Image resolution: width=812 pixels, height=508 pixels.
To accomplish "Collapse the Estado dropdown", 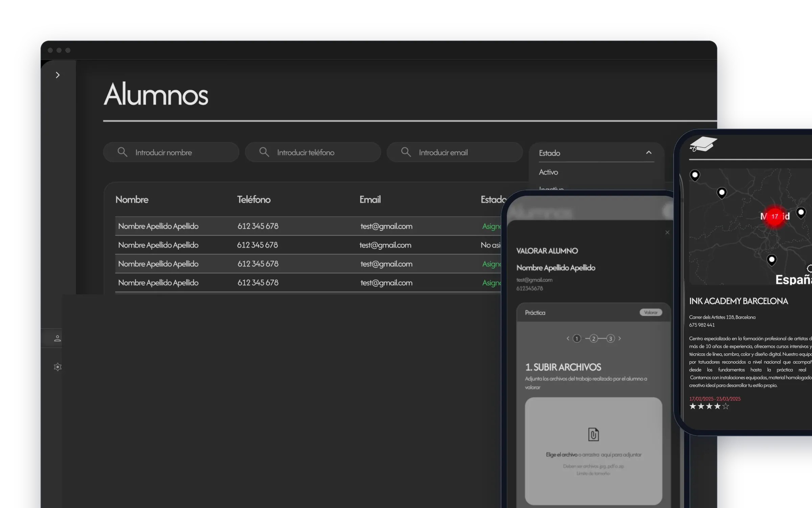I will coord(649,152).
